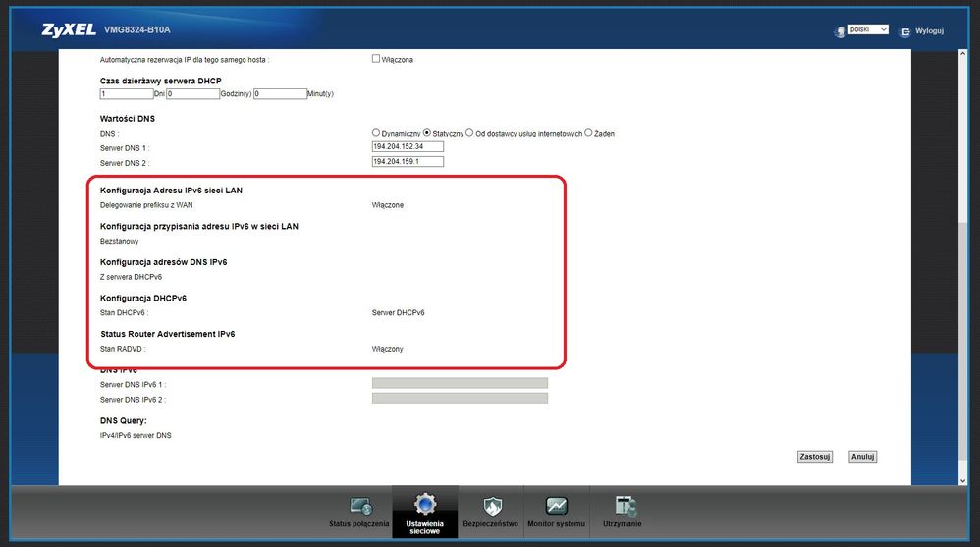Click the Wyloguj logout icon
980x547 pixels.
coord(904,31)
